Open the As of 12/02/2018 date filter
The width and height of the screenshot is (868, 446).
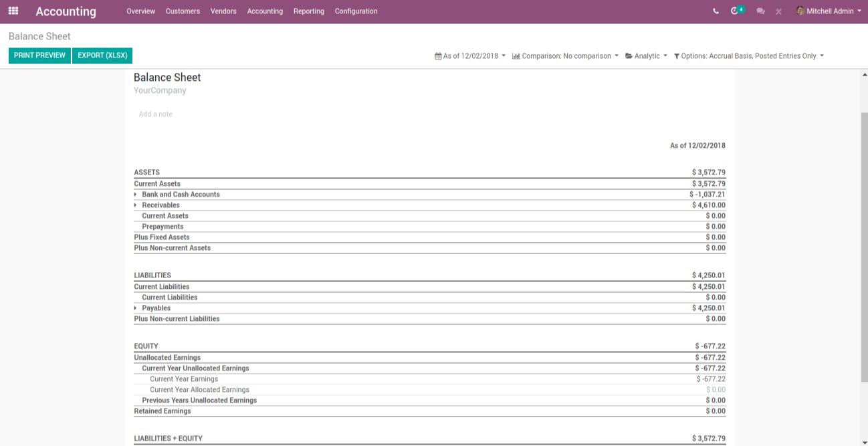tap(470, 56)
